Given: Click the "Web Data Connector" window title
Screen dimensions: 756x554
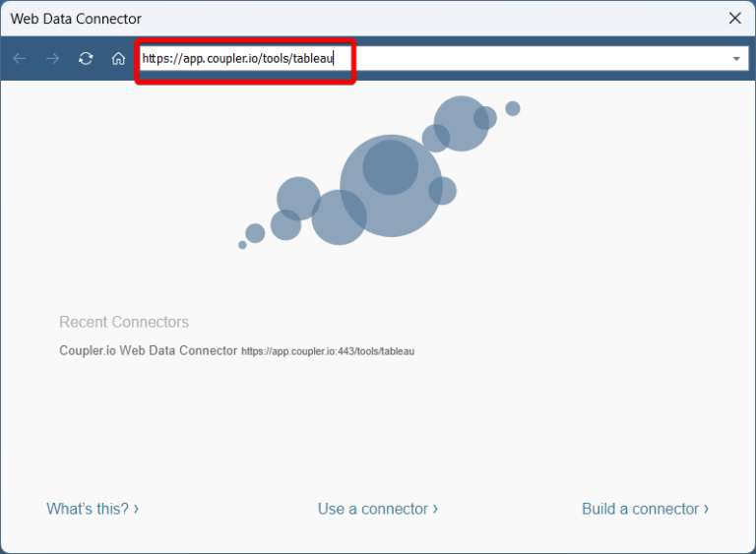Looking at the screenshot, I should click(76, 19).
